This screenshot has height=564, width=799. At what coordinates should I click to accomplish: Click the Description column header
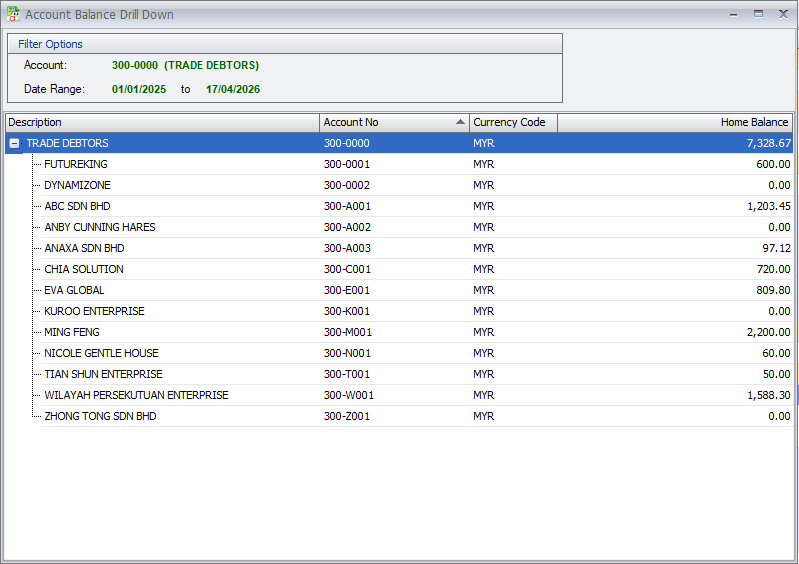162,122
